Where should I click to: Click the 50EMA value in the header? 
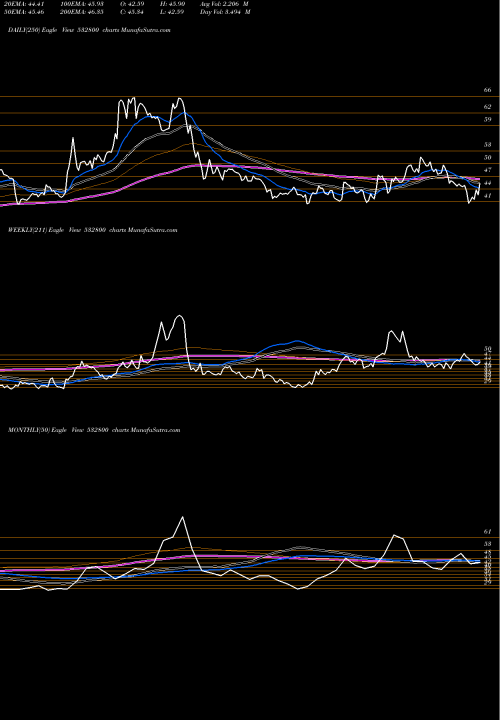[x=24, y=12]
